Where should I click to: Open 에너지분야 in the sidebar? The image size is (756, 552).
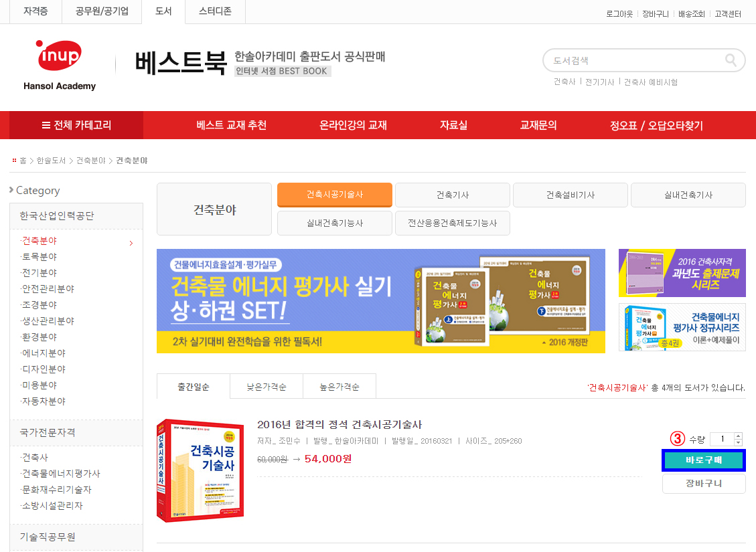pos(44,353)
